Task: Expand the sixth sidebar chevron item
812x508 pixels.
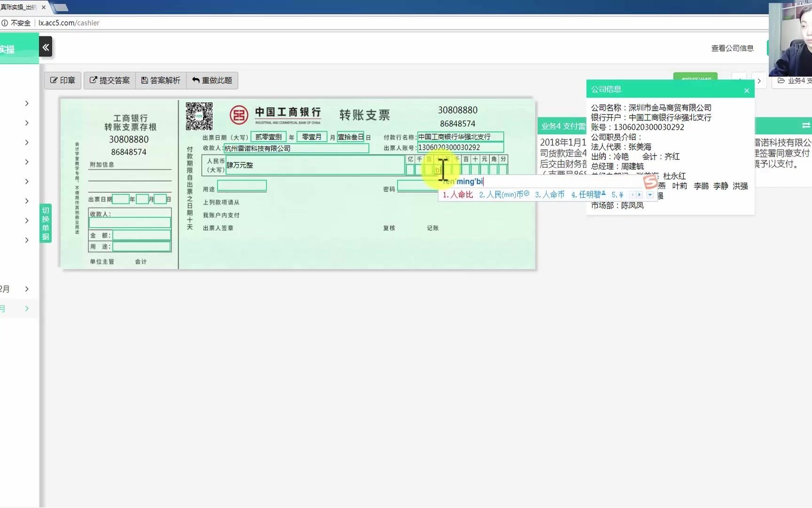Action: tap(27, 201)
